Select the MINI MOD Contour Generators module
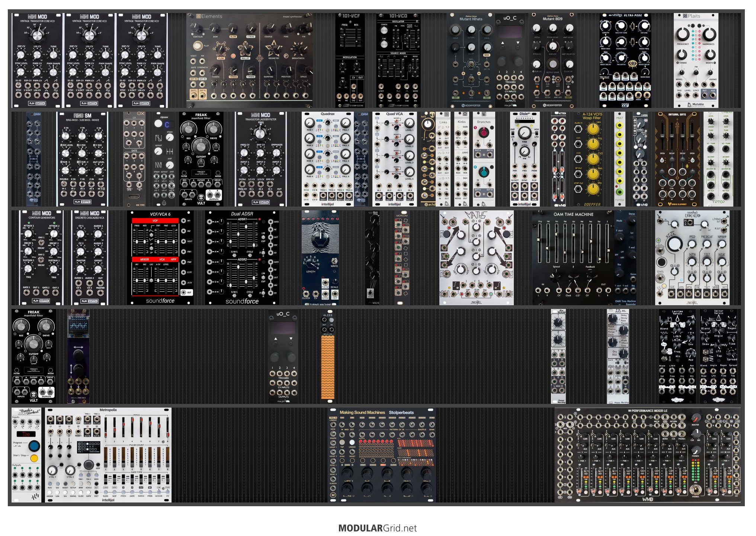 click(41, 258)
